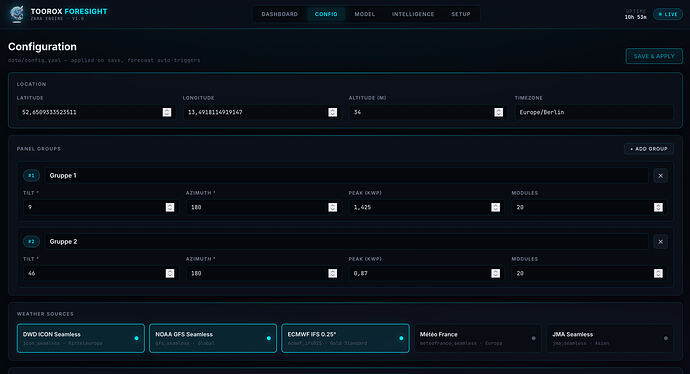Click the Gruppe 2 modules field

tap(589, 273)
